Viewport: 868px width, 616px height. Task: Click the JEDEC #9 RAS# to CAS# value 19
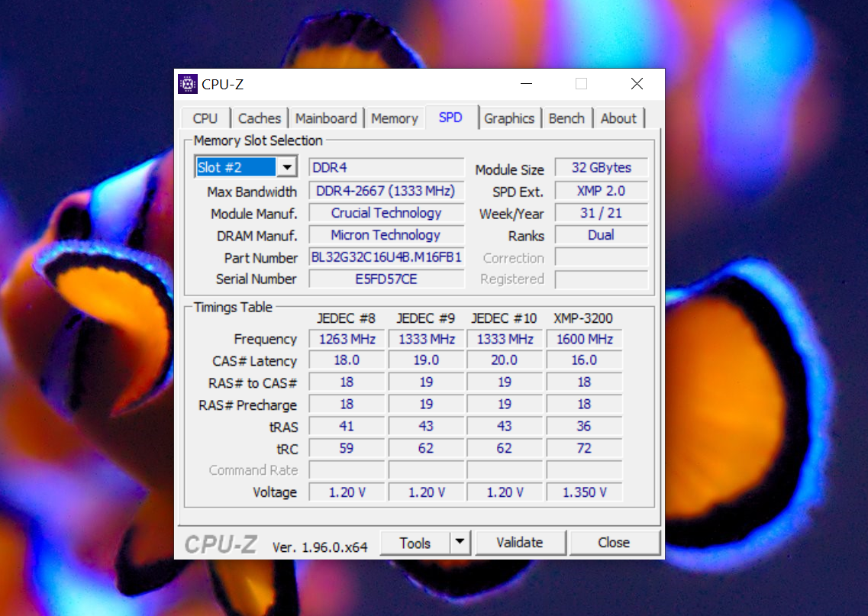tap(427, 382)
